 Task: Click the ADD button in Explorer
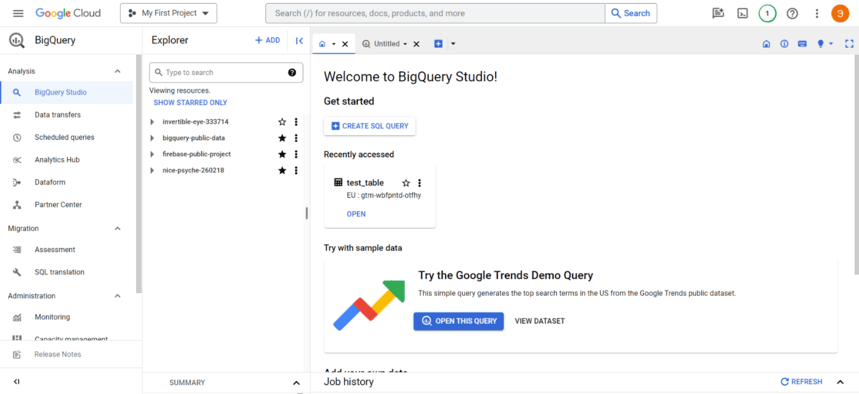coord(268,41)
